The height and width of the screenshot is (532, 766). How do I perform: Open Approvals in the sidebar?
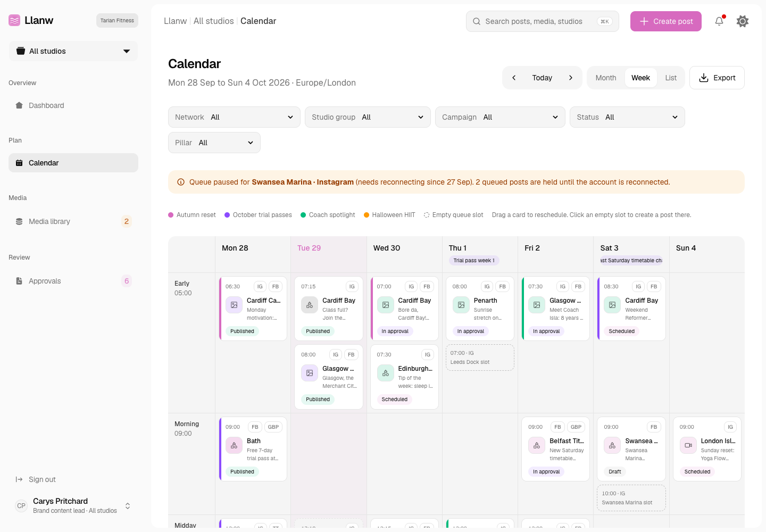click(73, 281)
